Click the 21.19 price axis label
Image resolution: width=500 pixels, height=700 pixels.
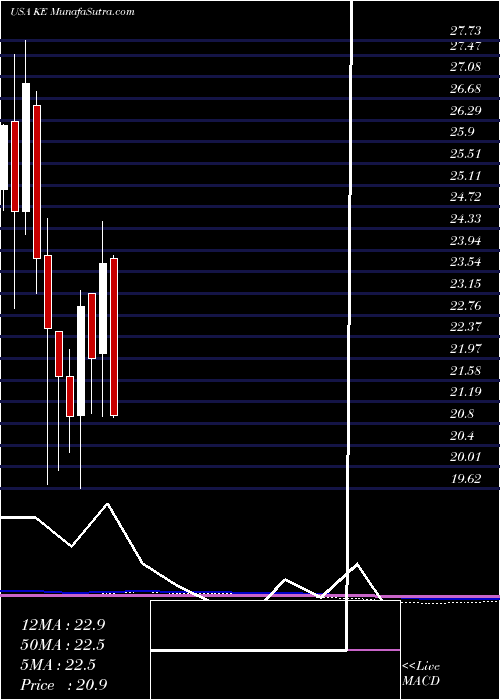pyautogui.click(x=466, y=392)
